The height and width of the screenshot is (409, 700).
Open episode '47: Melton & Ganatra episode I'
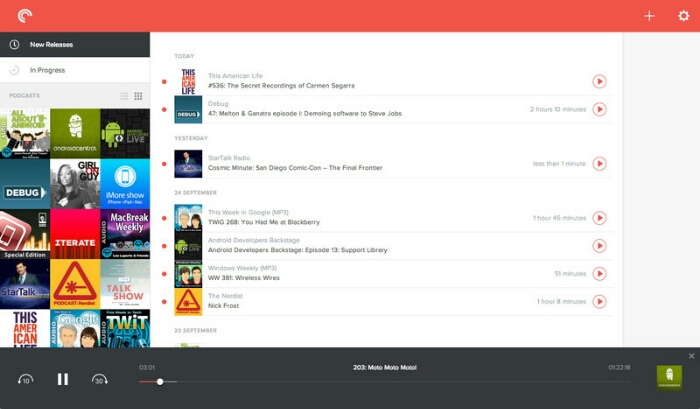point(305,113)
